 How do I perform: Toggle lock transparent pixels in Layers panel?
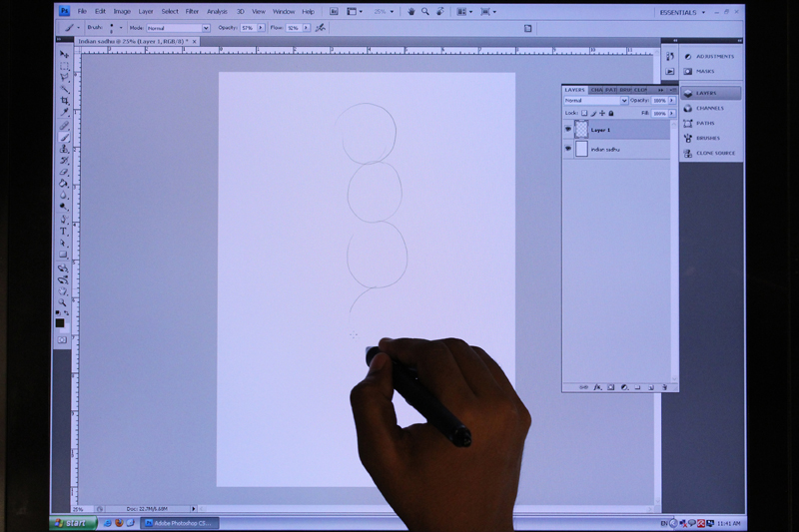pos(584,113)
